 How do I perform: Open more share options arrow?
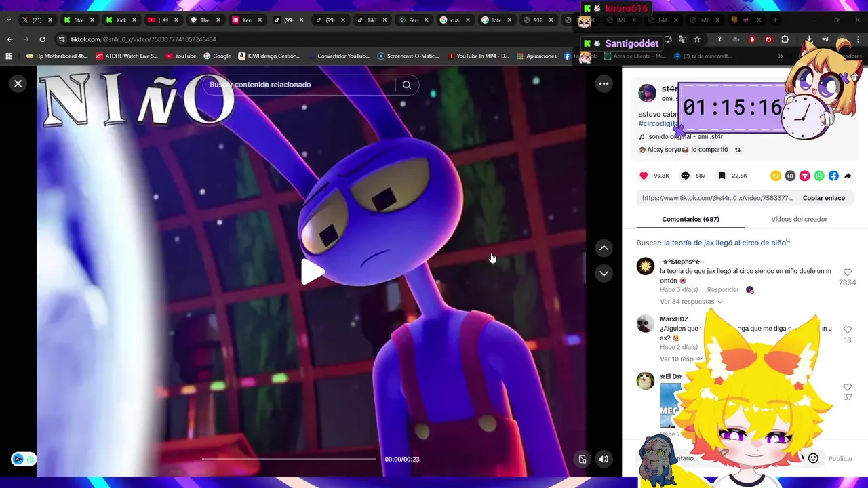[848, 176]
